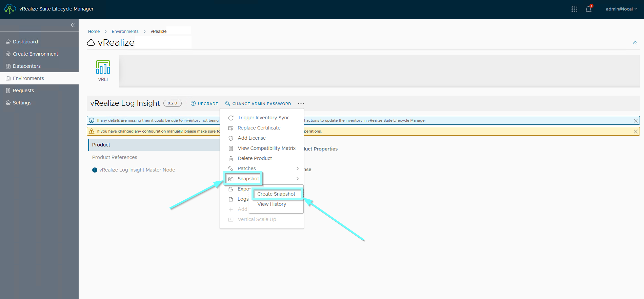Select the Product tab
644x299 pixels.
point(154,145)
